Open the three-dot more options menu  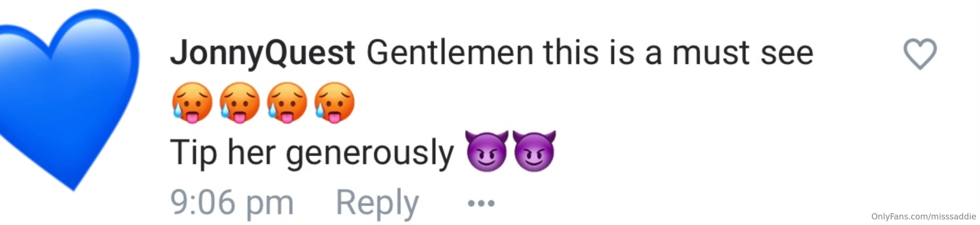(x=481, y=204)
